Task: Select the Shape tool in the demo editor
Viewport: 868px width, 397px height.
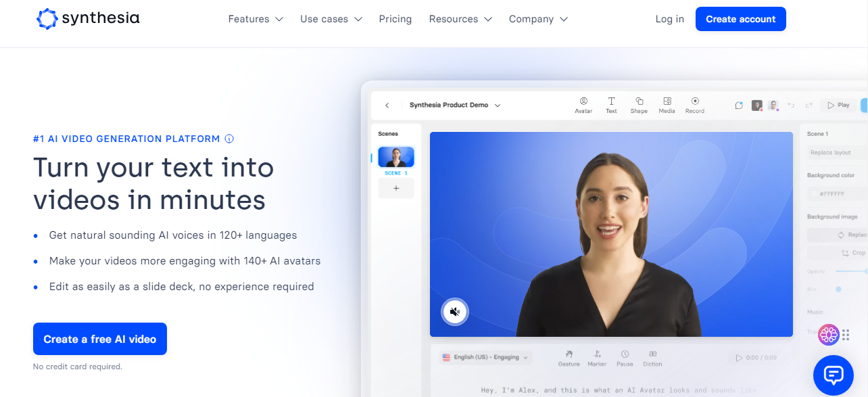Action: point(639,105)
